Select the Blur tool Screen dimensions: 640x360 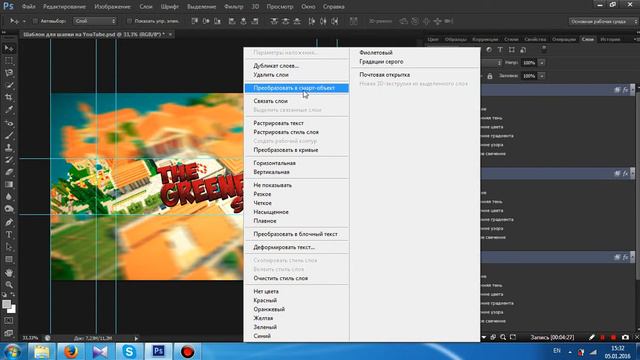(x=9, y=196)
